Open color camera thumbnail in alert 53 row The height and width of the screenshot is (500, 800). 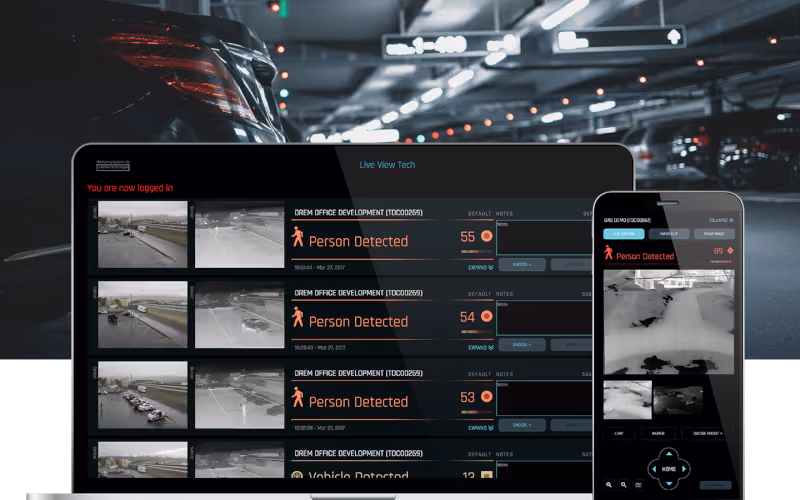(143, 394)
